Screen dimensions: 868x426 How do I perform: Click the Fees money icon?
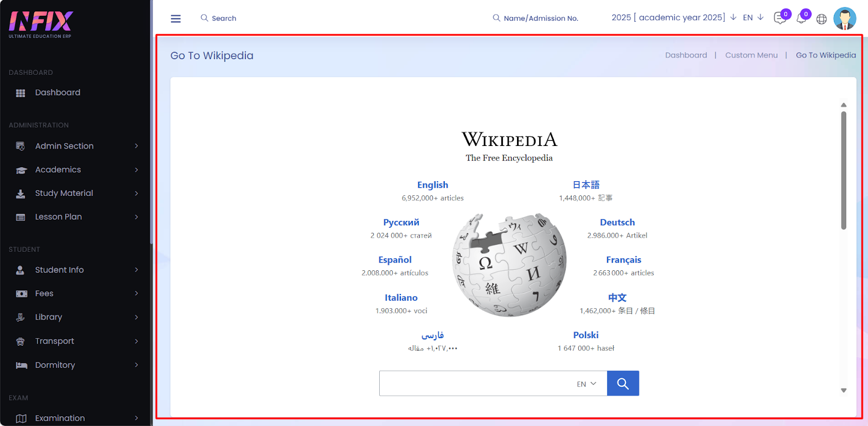pyautogui.click(x=21, y=294)
